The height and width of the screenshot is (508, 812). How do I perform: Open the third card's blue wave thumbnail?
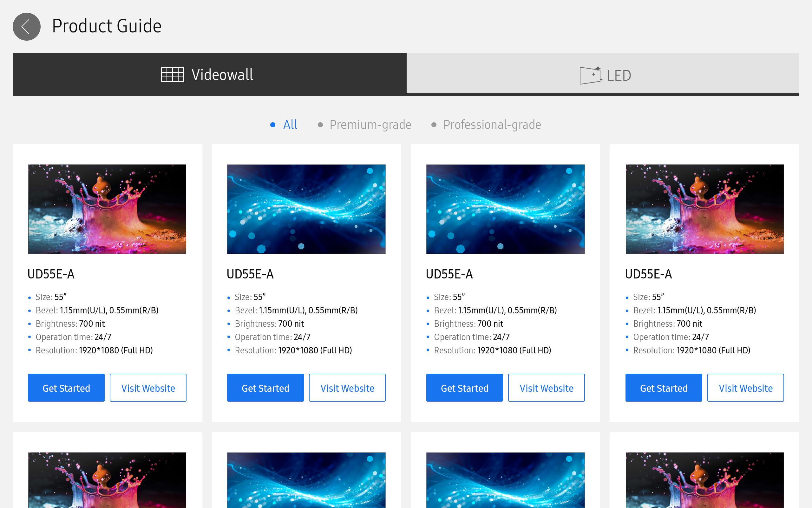point(505,209)
